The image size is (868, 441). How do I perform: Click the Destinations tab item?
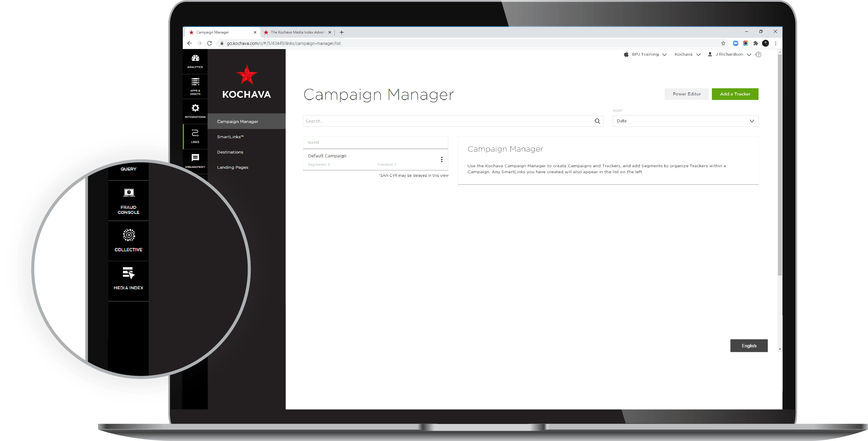coord(230,152)
